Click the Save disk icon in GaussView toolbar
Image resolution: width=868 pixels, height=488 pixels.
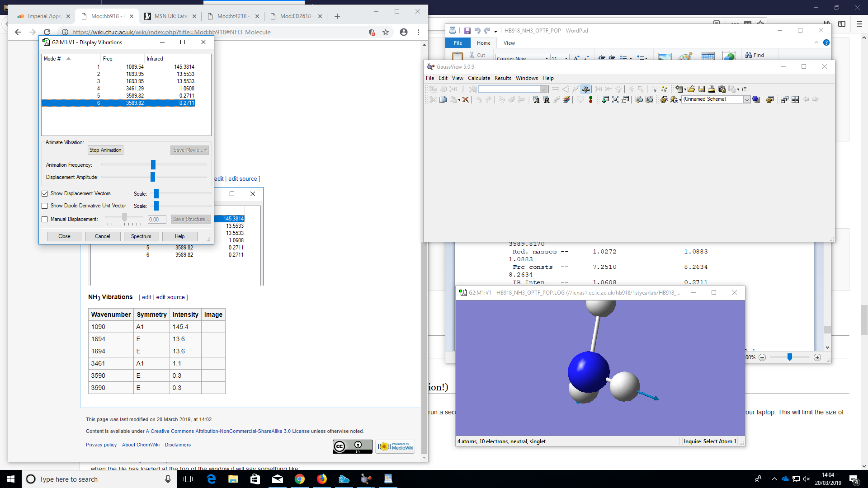pos(702,89)
